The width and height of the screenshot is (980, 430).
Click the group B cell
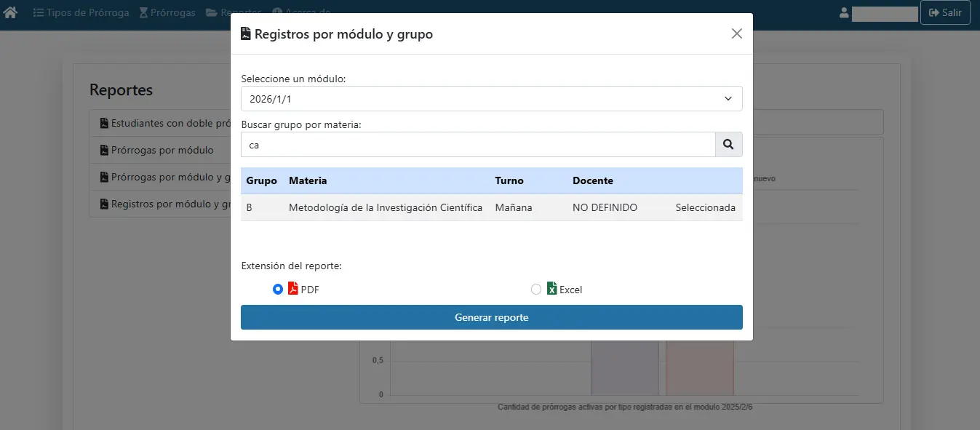click(x=250, y=207)
